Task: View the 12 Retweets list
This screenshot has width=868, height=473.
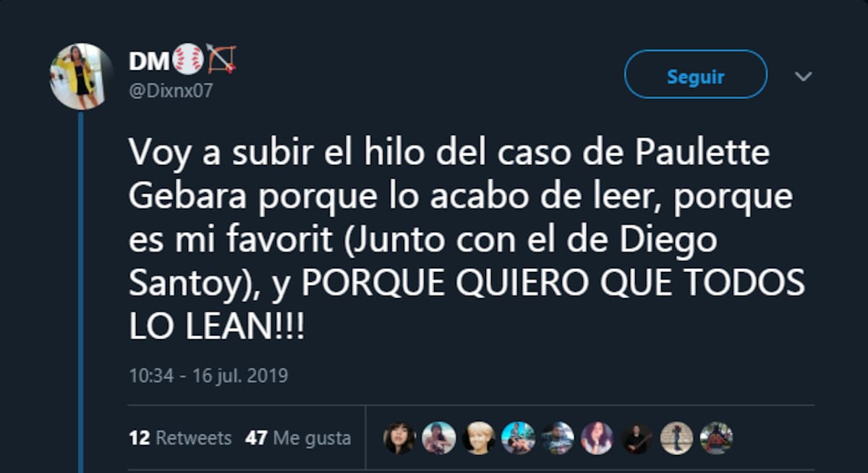Action: (x=180, y=438)
